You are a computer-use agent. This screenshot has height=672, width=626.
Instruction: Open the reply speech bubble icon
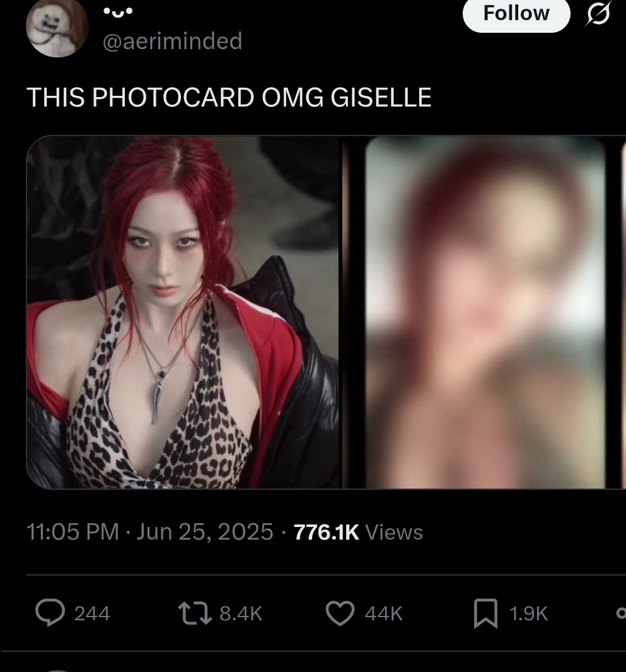coord(50,613)
